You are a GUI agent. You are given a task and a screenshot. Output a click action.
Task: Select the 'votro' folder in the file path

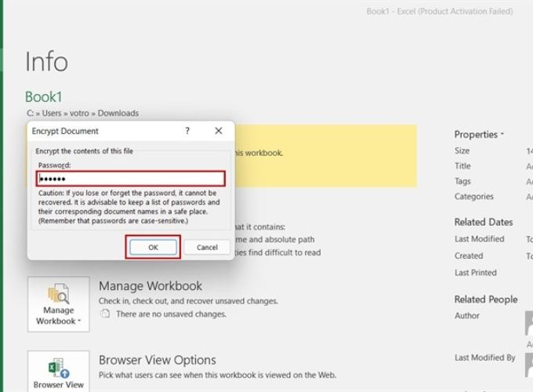pos(79,113)
